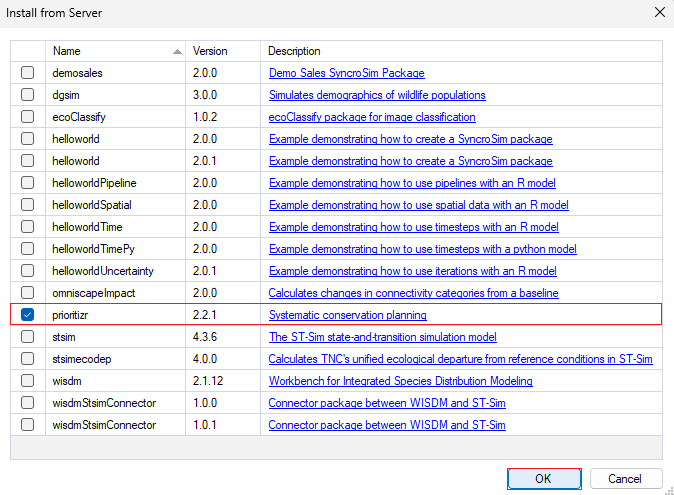Tick the helloworld 2.0.1 checkbox
The height and width of the screenshot is (495, 674).
click(28, 160)
